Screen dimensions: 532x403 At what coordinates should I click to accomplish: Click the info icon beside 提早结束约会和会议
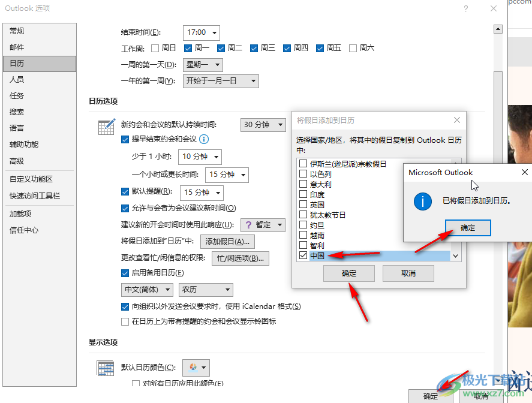pos(204,139)
